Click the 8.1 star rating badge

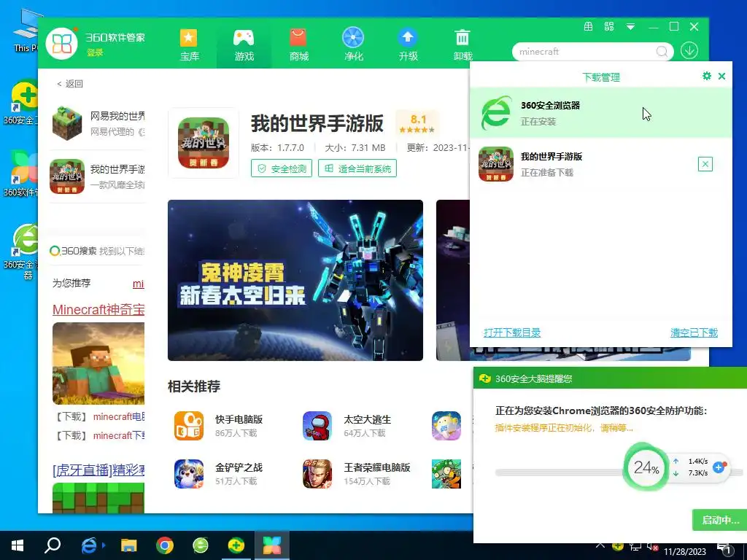click(417, 122)
